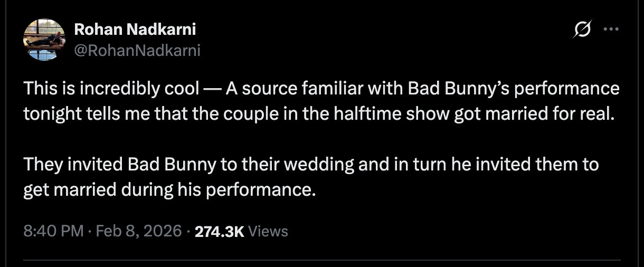Click the phrase "This is incredibly cool"
The width and height of the screenshot is (644, 267).
click(x=108, y=89)
